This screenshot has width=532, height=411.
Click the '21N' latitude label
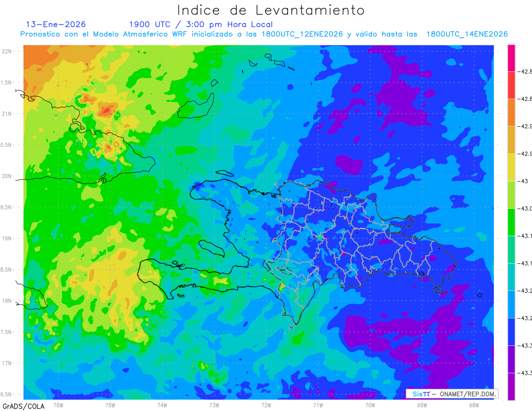point(7,114)
